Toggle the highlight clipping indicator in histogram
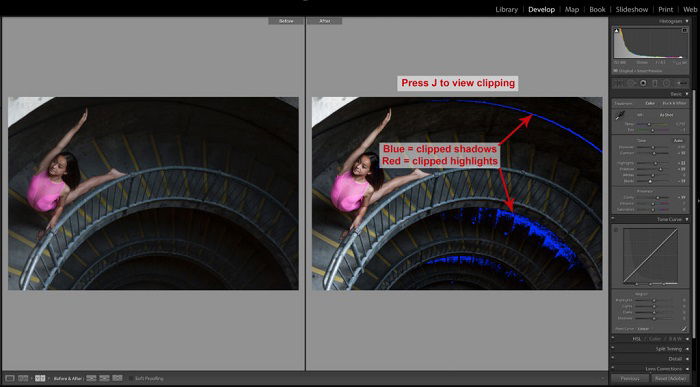The image size is (700, 387). (x=684, y=30)
